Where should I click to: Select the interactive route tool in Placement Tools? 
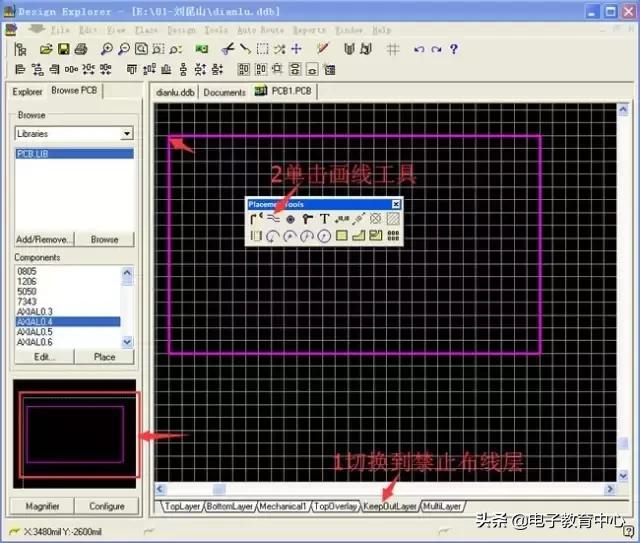pyautogui.click(x=255, y=218)
